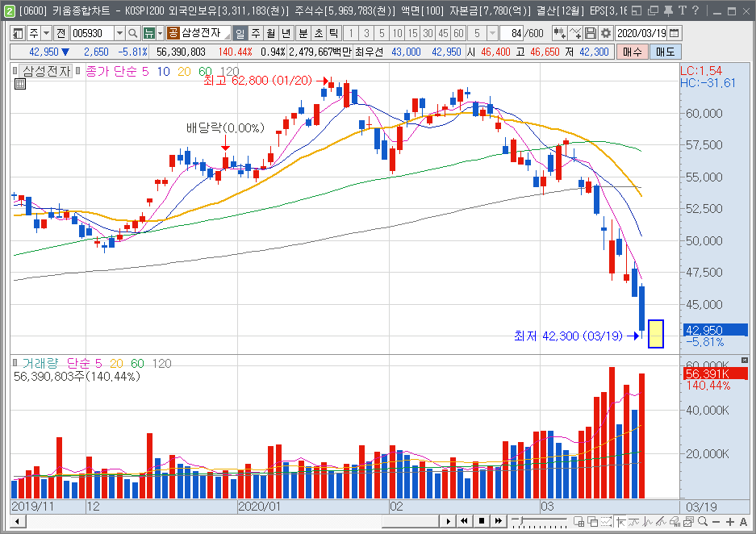Select the 주 weekly period toggle
Image resolution: width=756 pixels, height=534 pixels.
pyautogui.click(x=256, y=33)
